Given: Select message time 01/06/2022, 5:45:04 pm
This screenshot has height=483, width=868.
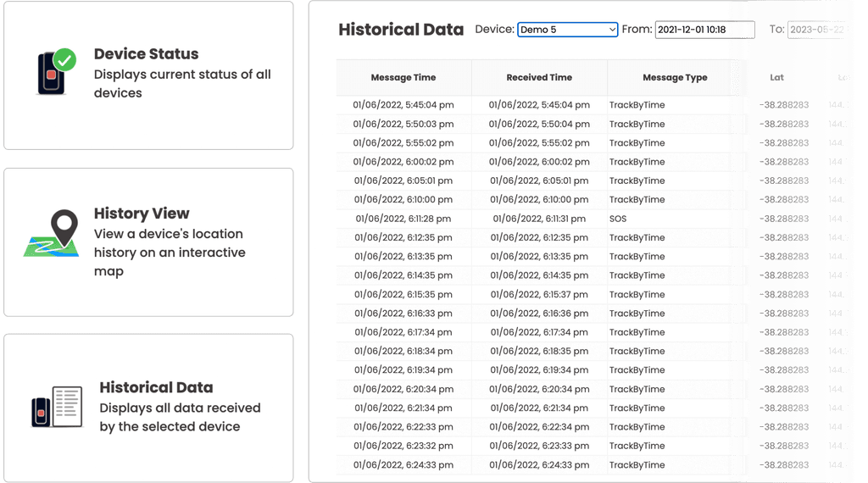Looking at the screenshot, I should 403,105.
